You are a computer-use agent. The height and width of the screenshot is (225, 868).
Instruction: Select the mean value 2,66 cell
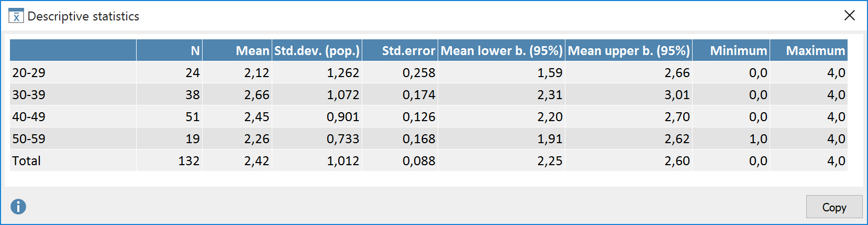[x=257, y=95]
